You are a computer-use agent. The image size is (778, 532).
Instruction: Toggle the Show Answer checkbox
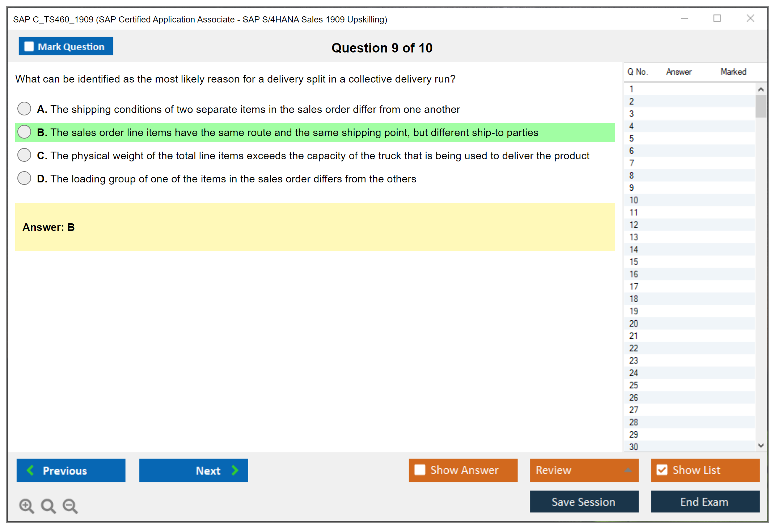point(420,470)
